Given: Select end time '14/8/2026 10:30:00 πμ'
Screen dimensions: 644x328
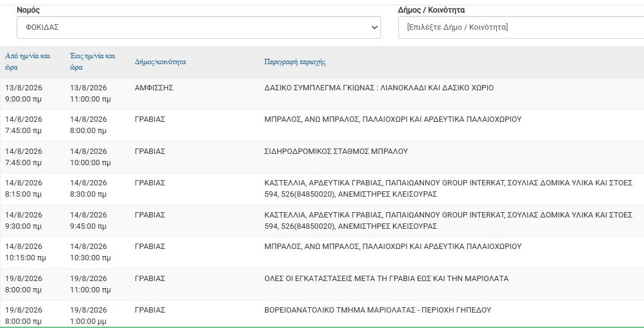Looking at the screenshot, I should [90, 252].
